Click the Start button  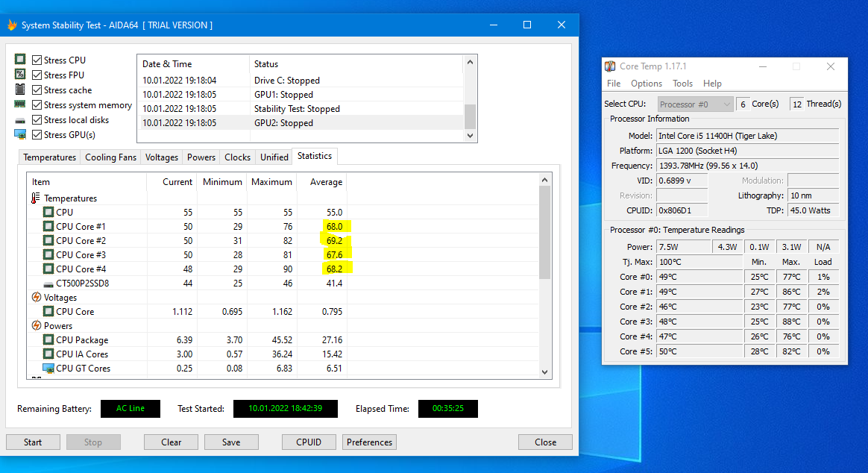[x=33, y=442]
